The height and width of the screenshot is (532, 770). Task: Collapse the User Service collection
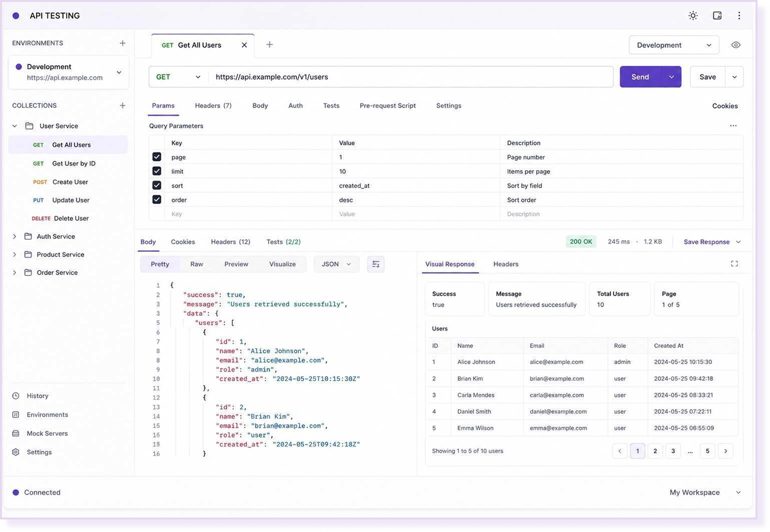click(15, 126)
